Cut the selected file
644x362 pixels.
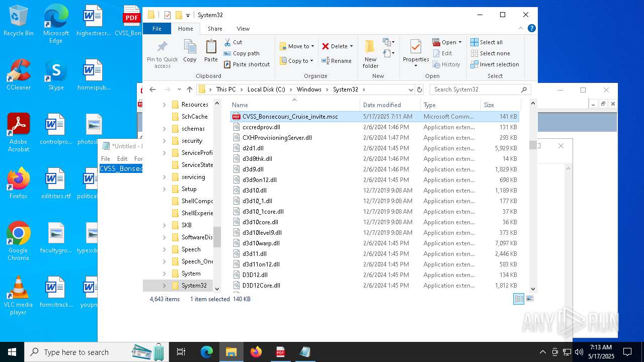point(233,42)
